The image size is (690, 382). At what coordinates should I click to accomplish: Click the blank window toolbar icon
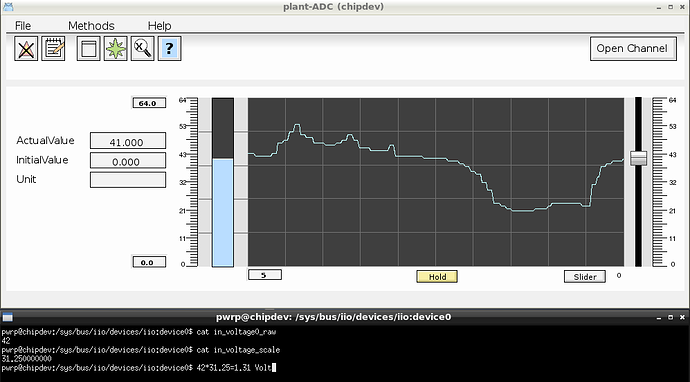[88, 48]
